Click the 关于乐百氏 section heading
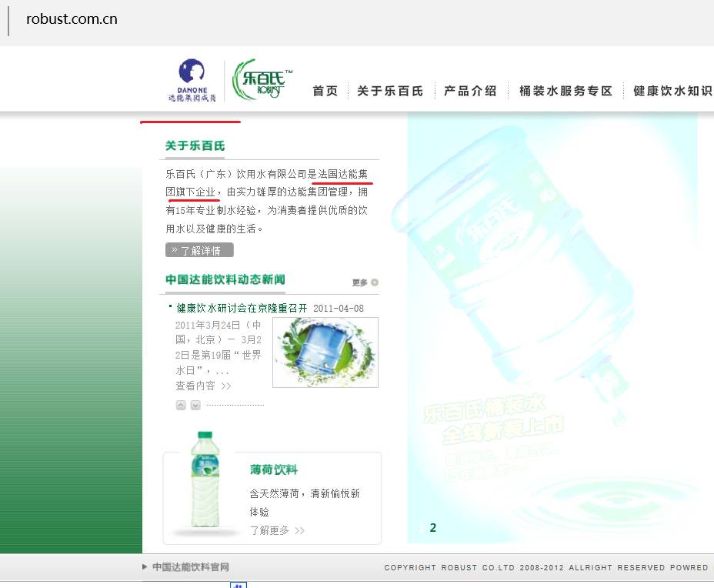The image size is (714, 588). point(195,145)
